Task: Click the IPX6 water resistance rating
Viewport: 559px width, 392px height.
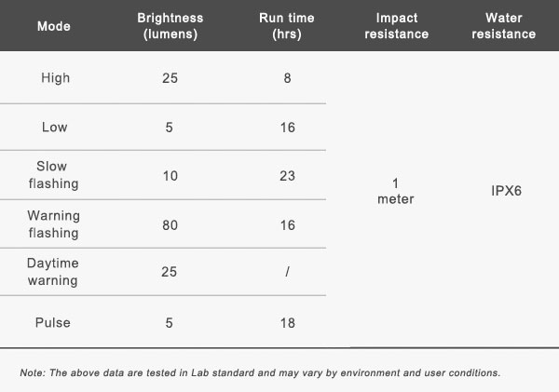Action: click(x=504, y=191)
